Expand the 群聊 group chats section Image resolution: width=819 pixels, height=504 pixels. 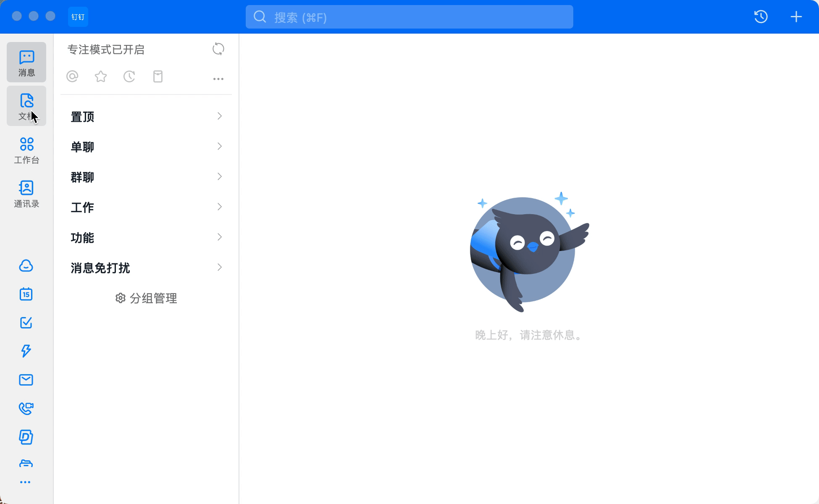click(146, 177)
